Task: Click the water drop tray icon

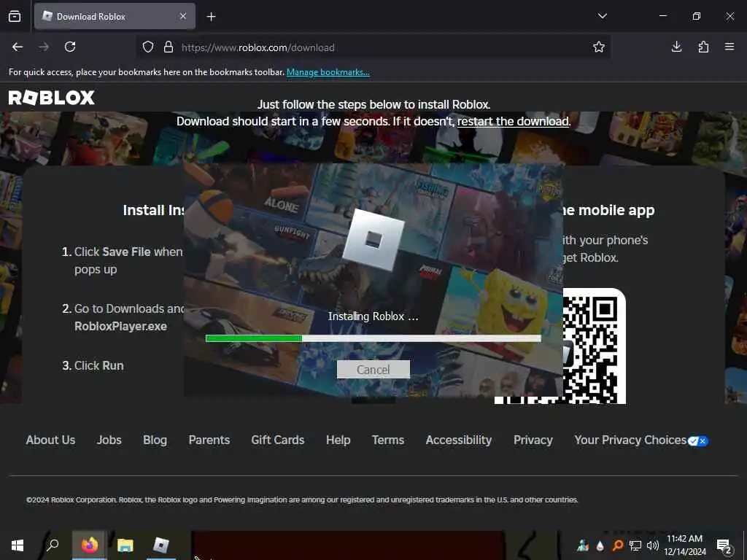Action: click(x=600, y=545)
